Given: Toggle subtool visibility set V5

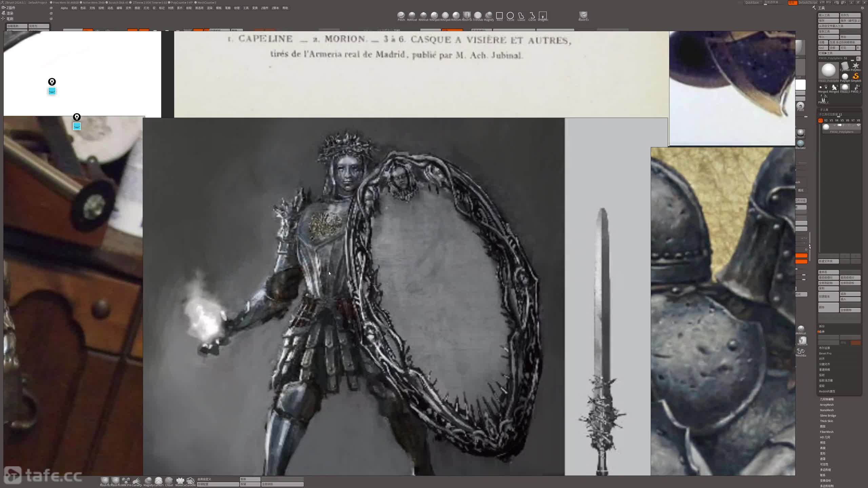Looking at the screenshot, I should pyautogui.click(x=842, y=120).
